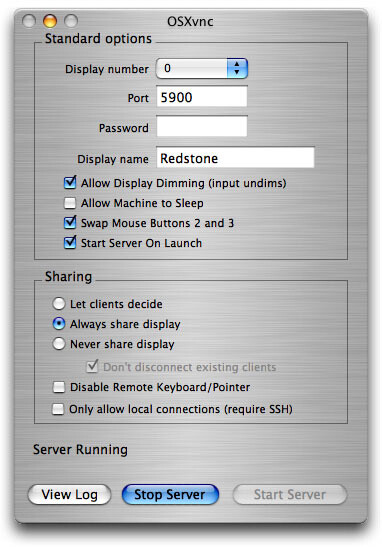Select Always share display radio option
The height and width of the screenshot is (547, 382).
pos(59,324)
